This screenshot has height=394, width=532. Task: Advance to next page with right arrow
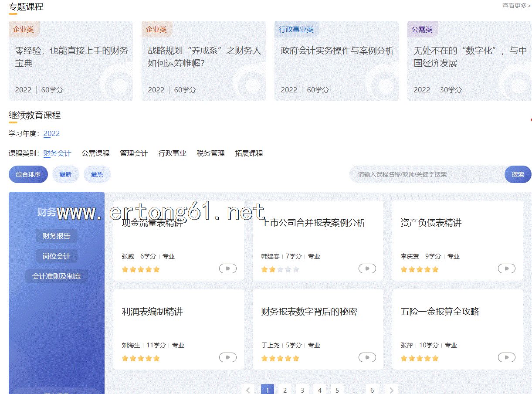[x=391, y=390]
